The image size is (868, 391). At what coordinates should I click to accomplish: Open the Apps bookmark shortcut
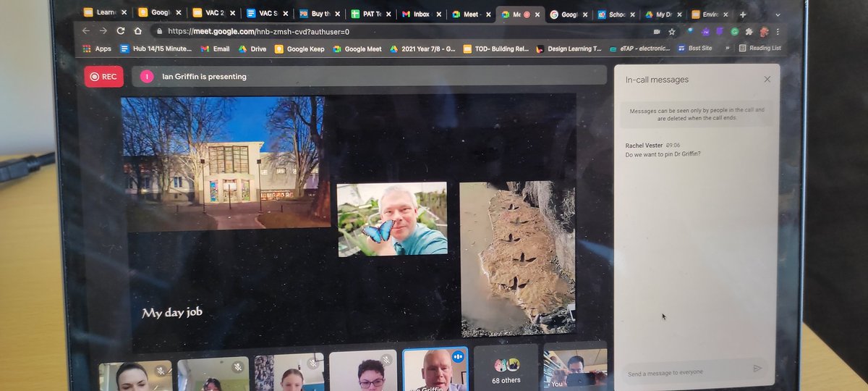coord(97,49)
